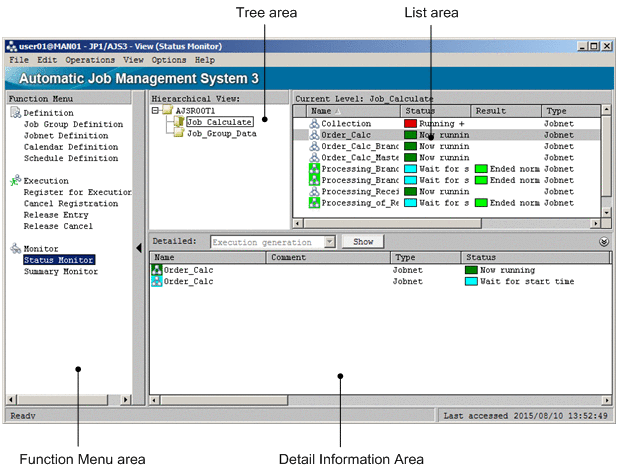
Task: Click the Execution category icon
Action: (15, 181)
